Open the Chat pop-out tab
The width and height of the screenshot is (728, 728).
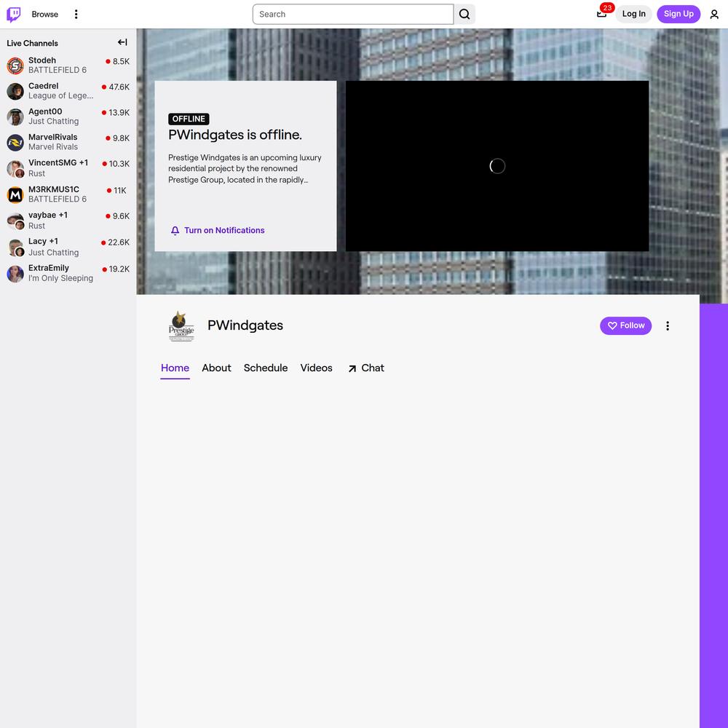coord(366,368)
